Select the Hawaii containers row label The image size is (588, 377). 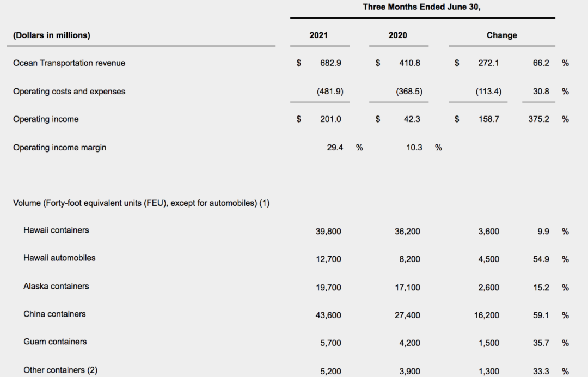click(56, 230)
